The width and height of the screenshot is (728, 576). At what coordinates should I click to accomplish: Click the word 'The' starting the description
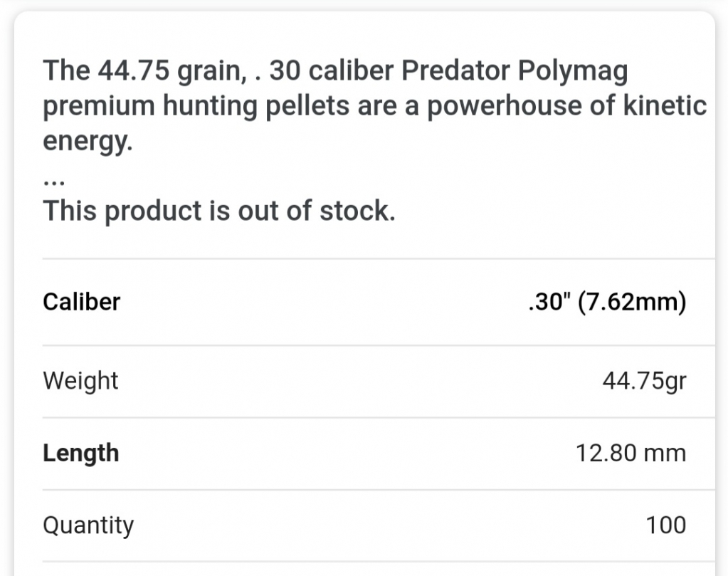(x=66, y=70)
